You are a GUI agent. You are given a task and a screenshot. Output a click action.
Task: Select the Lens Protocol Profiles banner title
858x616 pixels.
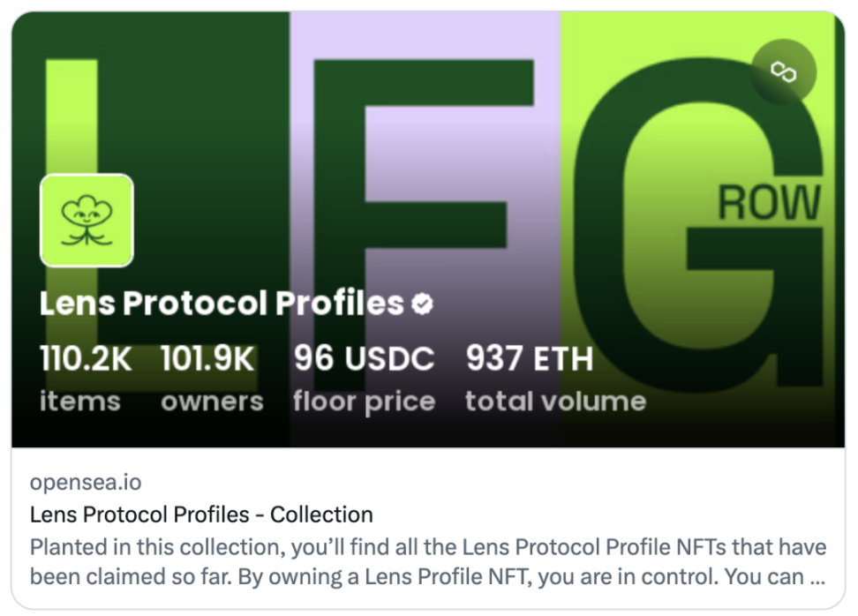(x=221, y=304)
